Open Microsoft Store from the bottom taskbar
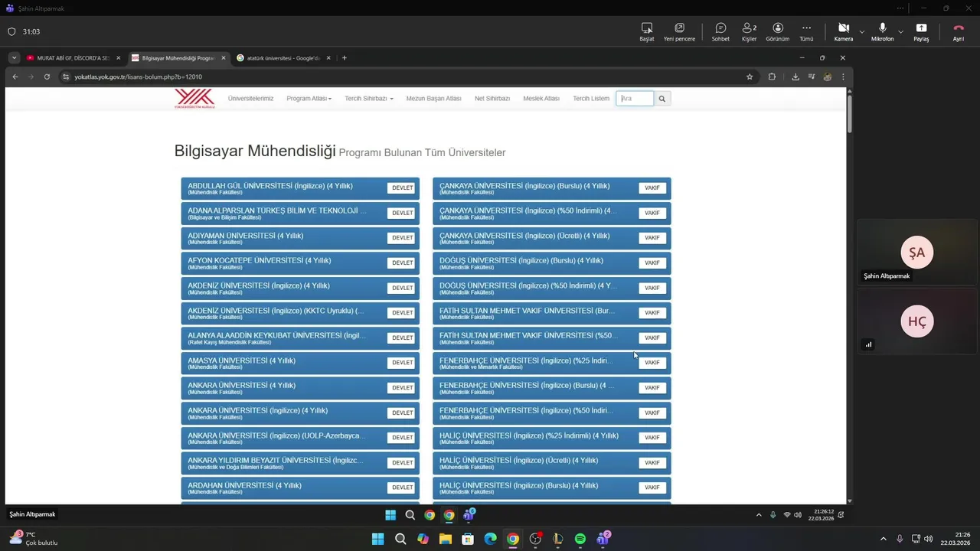The image size is (980, 551). 468,539
